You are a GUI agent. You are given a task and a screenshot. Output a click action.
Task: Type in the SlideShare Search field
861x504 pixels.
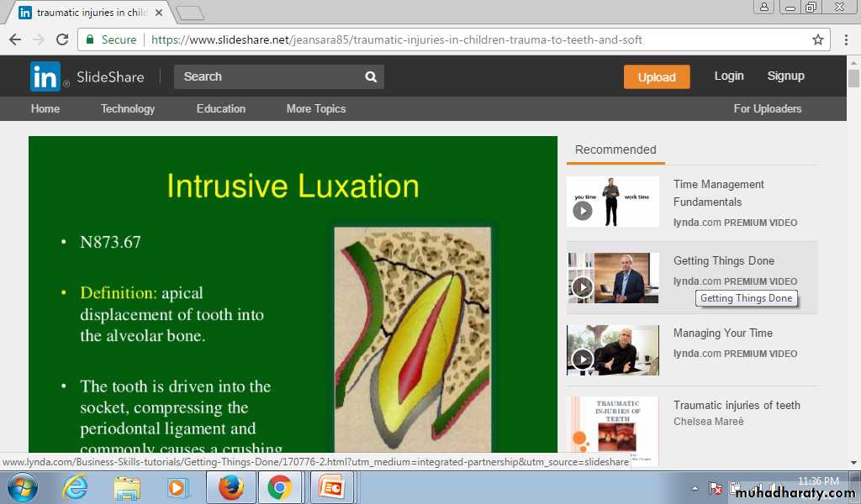[x=267, y=76]
